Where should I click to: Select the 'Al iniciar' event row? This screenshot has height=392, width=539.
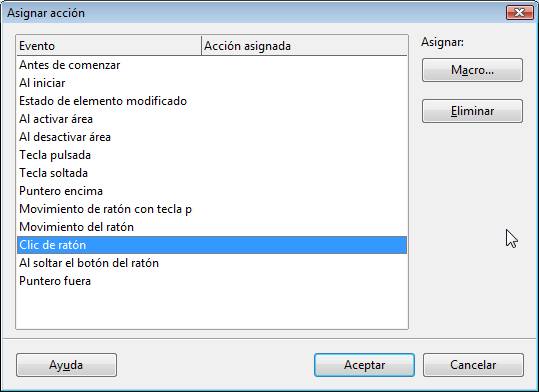[212, 83]
